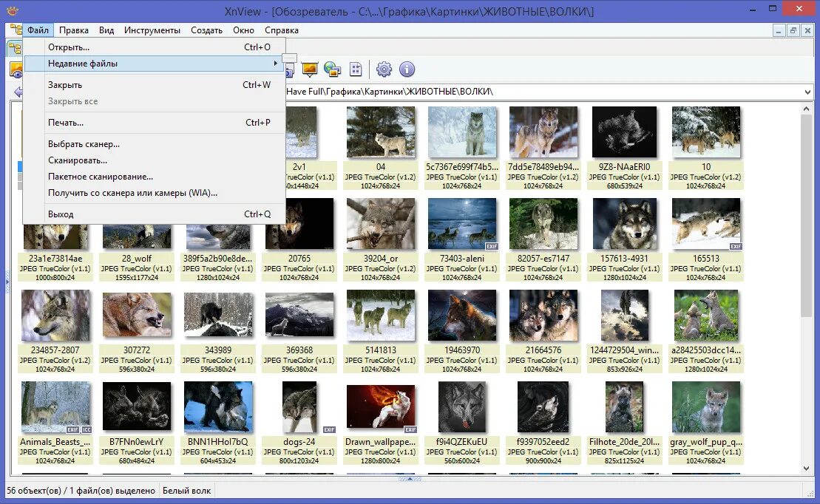Select the 307272 thumbnail
This screenshot has width=820, height=504.
(x=137, y=314)
